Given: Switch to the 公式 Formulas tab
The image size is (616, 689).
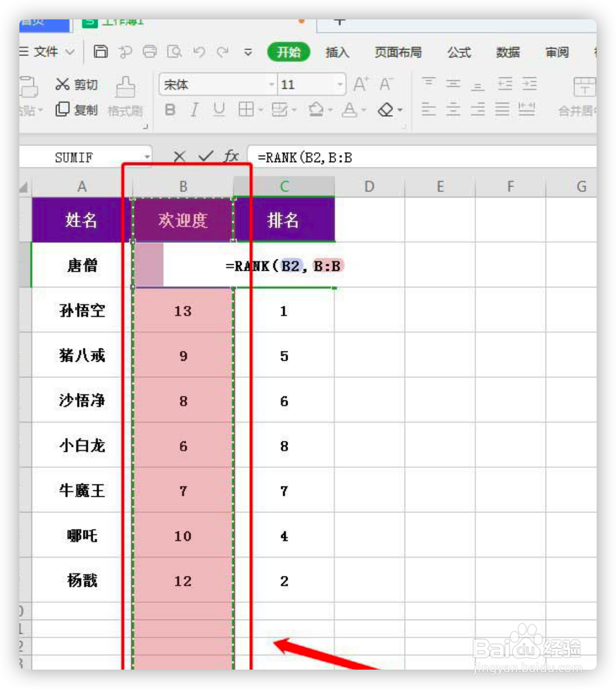Looking at the screenshot, I should pos(459,52).
